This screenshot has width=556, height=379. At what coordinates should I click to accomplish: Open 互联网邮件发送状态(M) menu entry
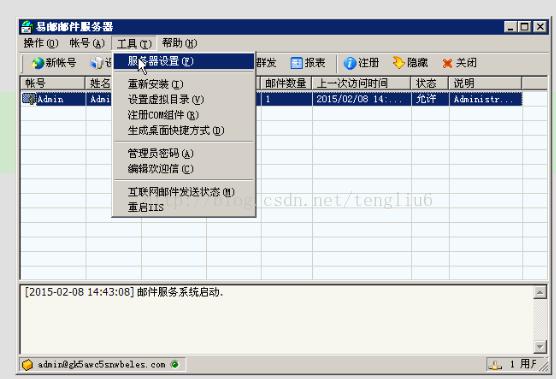pos(184,192)
